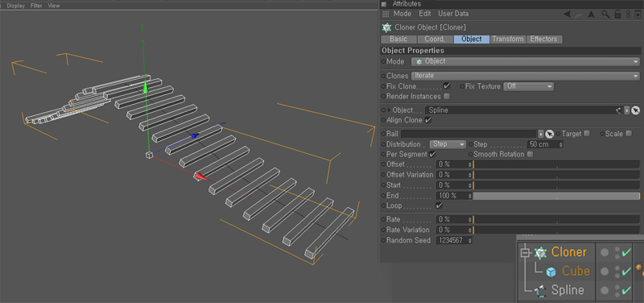Click the blue Z axis arrow handle in viewport
The height and width of the screenshot is (303, 644).
[x=195, y=135]
